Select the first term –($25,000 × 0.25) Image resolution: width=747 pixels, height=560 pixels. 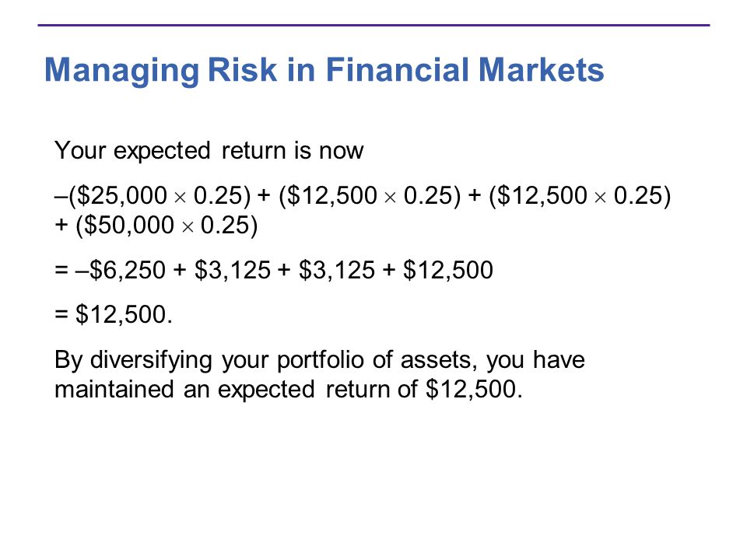tap(153, 196)
